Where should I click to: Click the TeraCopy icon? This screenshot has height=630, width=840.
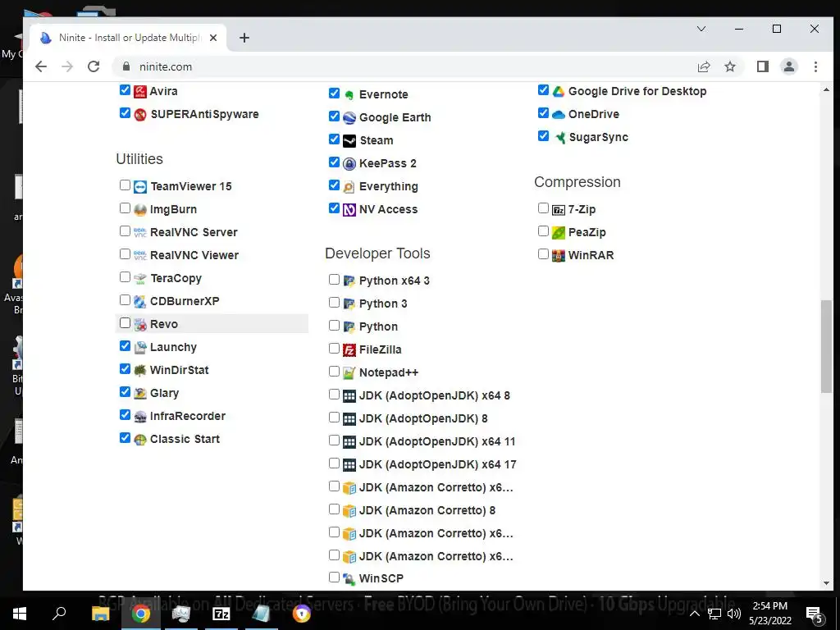(x=140, y=279)
